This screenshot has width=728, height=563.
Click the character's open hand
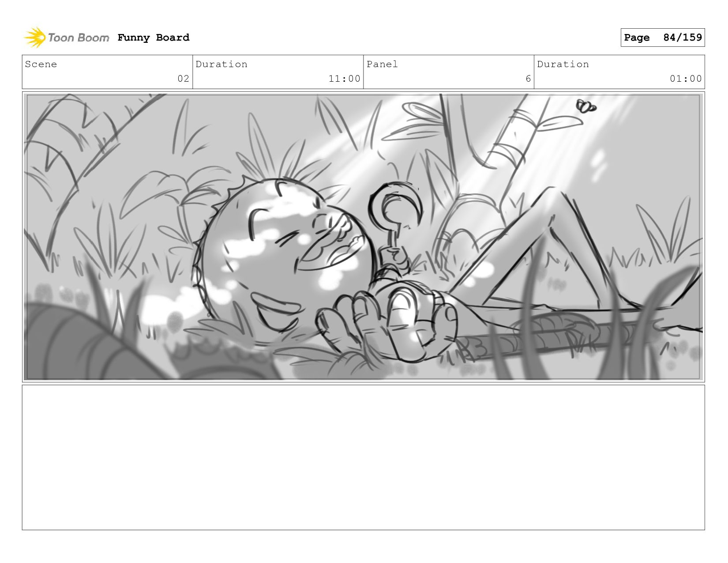coord(388,325)
